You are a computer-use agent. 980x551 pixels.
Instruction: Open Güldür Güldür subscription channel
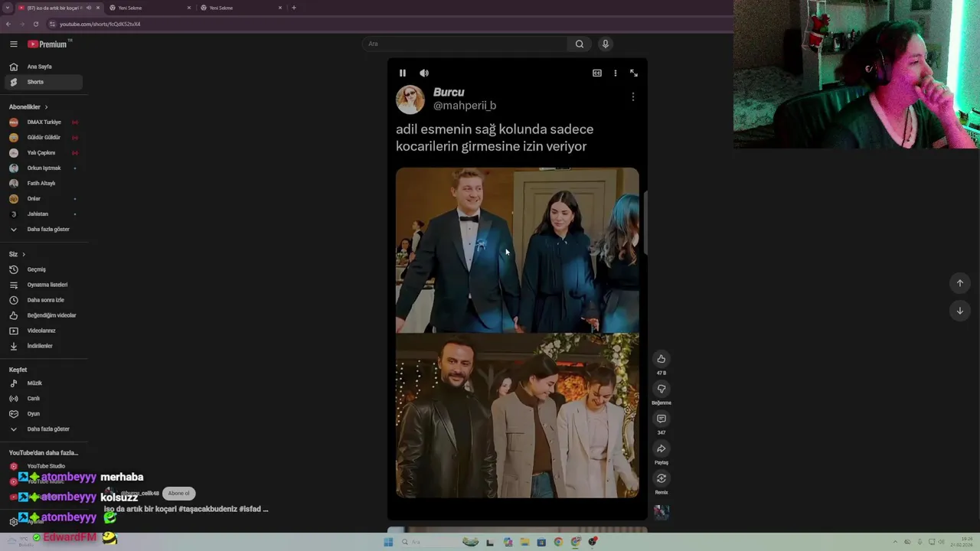click(43, 138)
